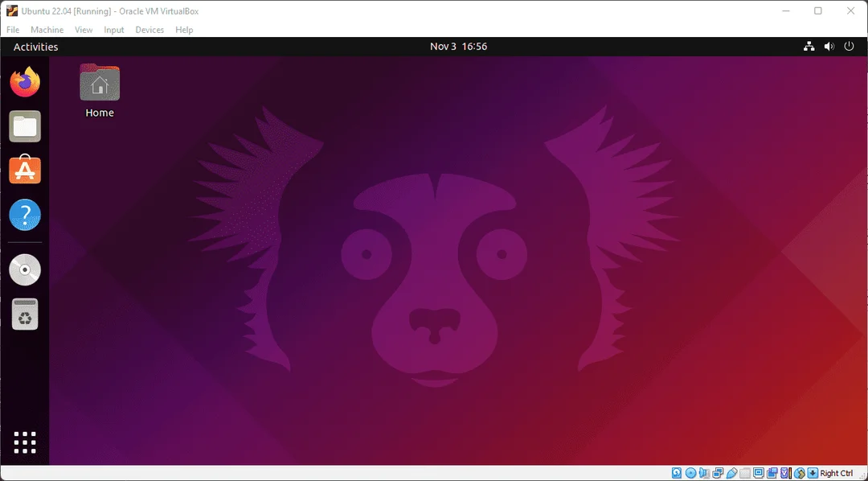Click the USB devices status indicator
Image resolution: width=868 pixels, height=481 pixels.
[x=732, y=473]
